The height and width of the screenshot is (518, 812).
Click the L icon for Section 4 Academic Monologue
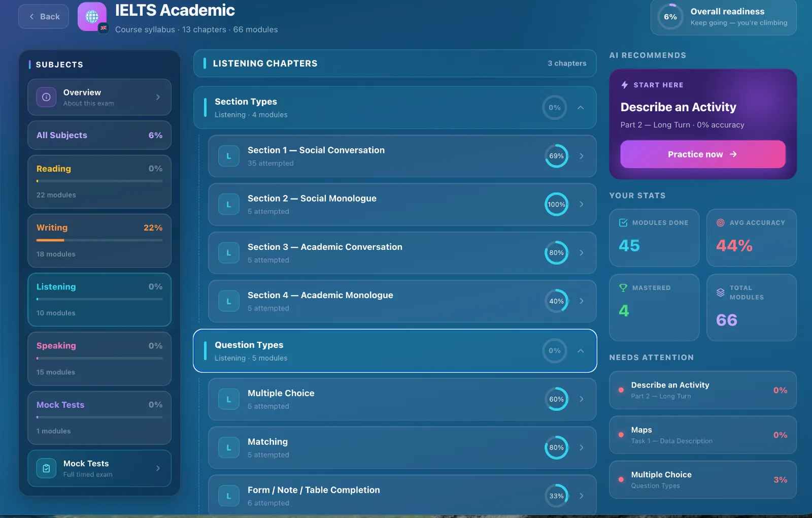229,301
